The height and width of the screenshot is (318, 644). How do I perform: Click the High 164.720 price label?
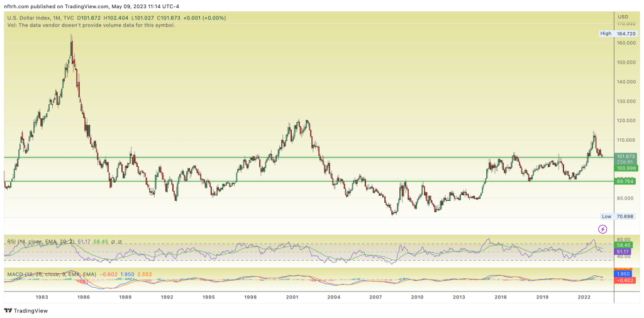click(x=623, y=33)
